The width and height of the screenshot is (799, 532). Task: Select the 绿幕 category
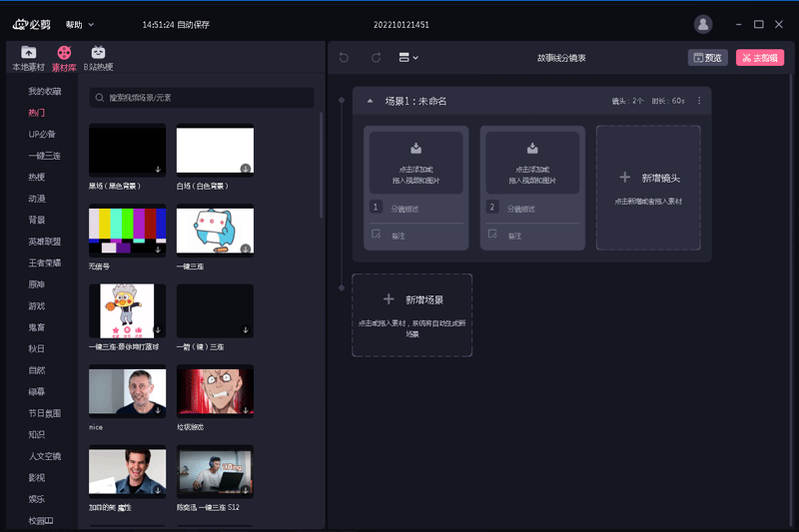(x=37, y=391)
